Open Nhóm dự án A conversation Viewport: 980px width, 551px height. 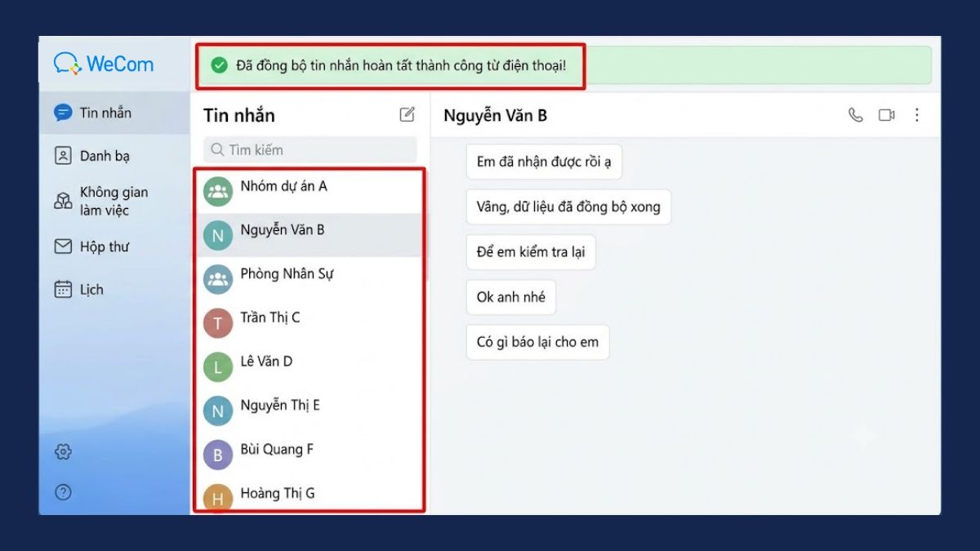tap(310, 192)
